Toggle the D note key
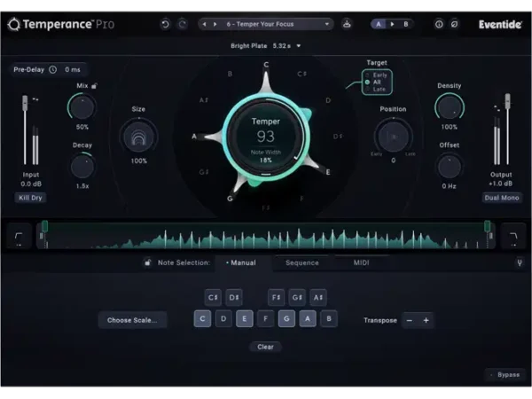The width and height of the screenshot is (532, 399). click(x=223, y=318)
